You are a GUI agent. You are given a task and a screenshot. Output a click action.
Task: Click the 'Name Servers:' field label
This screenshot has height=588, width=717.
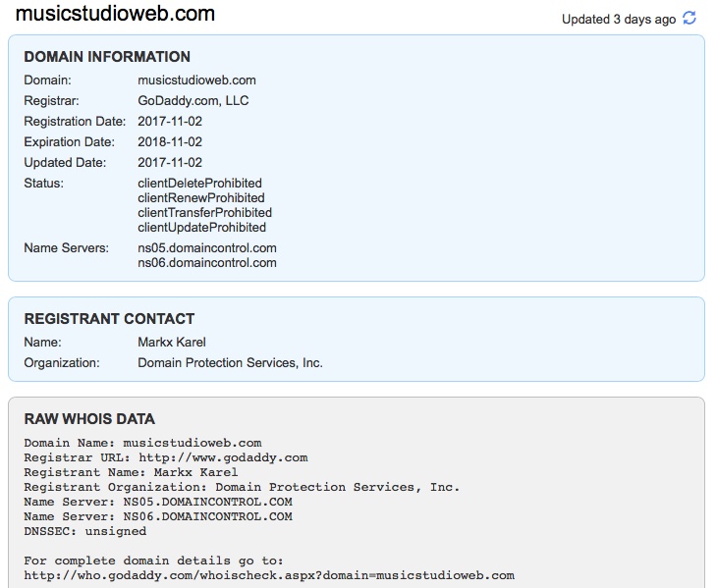[x=67, y=247]
